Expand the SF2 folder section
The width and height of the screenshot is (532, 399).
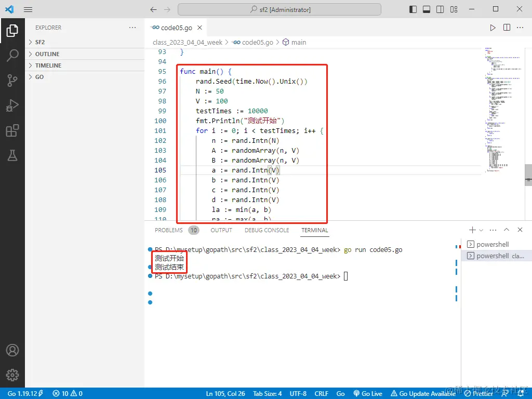pyautogui.click(x=85, y=42)
